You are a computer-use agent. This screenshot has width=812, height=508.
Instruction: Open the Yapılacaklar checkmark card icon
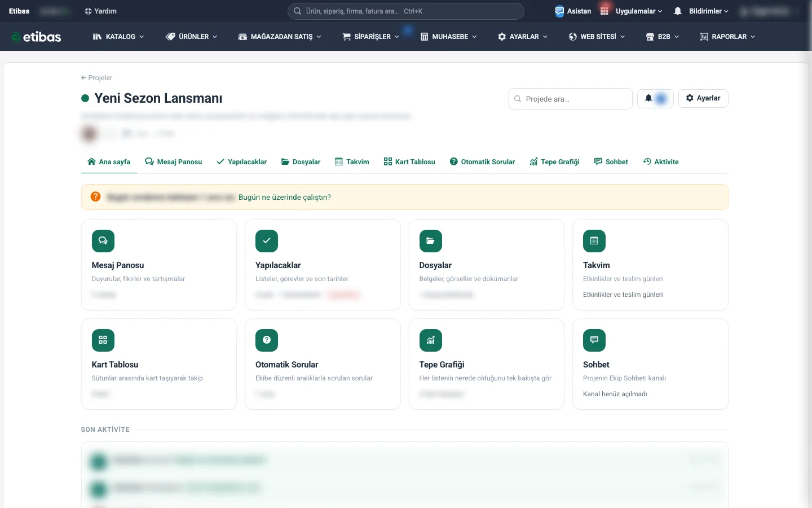267,241
